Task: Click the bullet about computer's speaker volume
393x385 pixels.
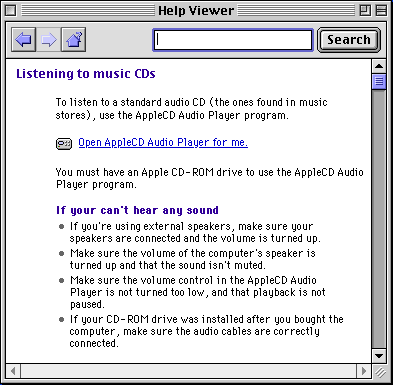Action: (193, 259)
